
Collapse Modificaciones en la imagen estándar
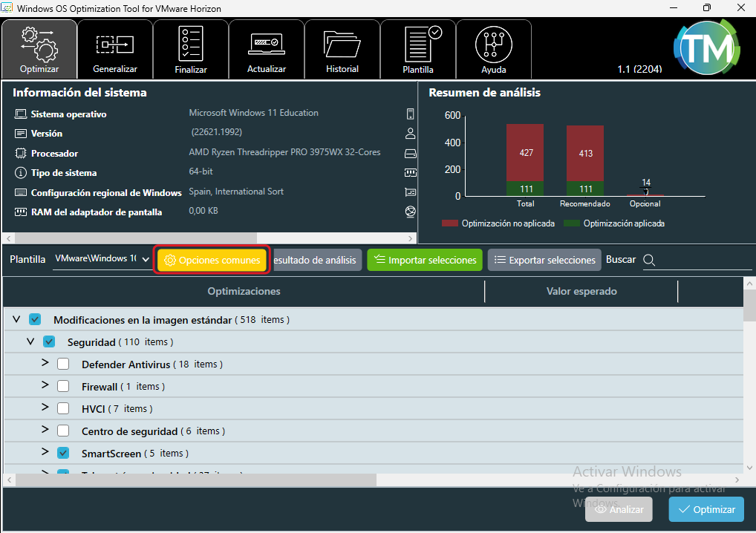16,320
